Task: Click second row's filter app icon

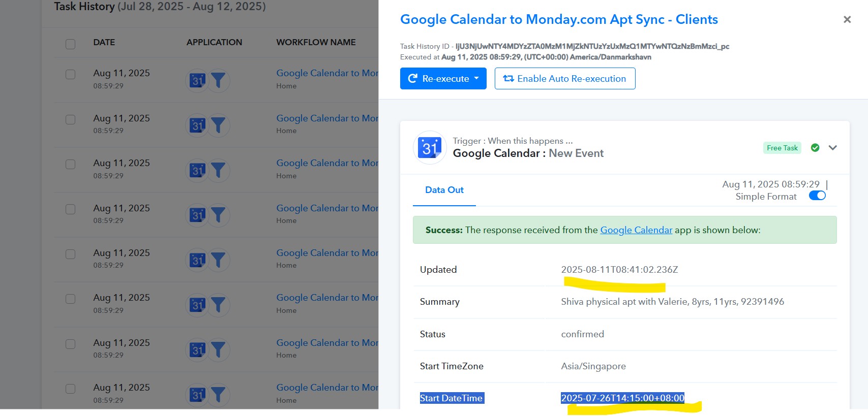Action: [x=218, y=125]
